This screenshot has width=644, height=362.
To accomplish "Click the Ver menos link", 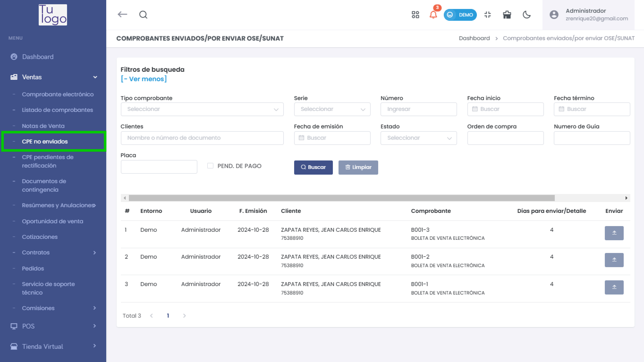I will pos(144,79).
